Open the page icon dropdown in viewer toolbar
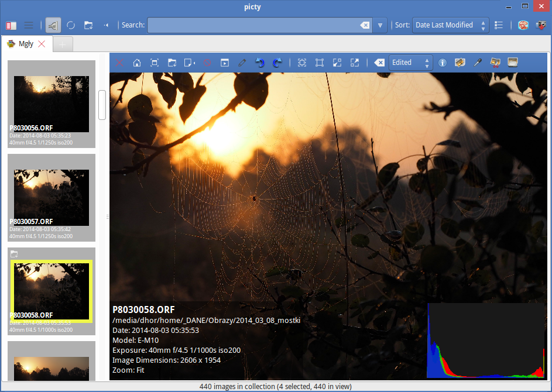 click(190, 63)
